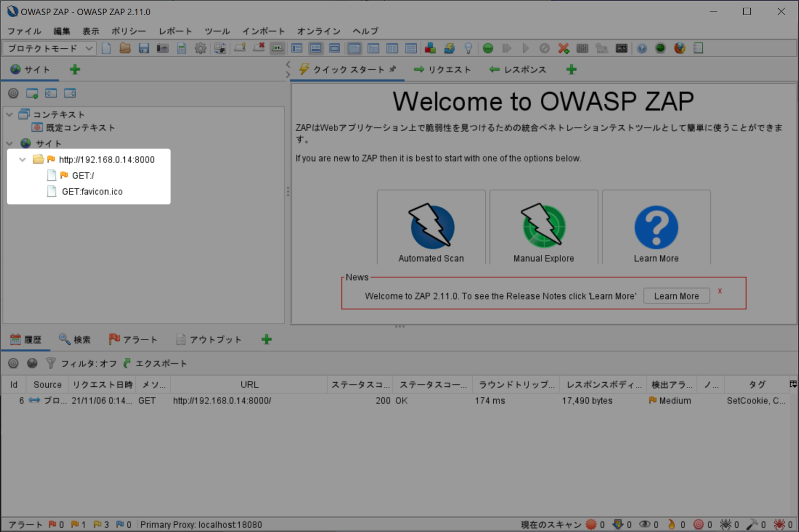
Task: Click the Learn More button in News
Action: tap(676, 295)
